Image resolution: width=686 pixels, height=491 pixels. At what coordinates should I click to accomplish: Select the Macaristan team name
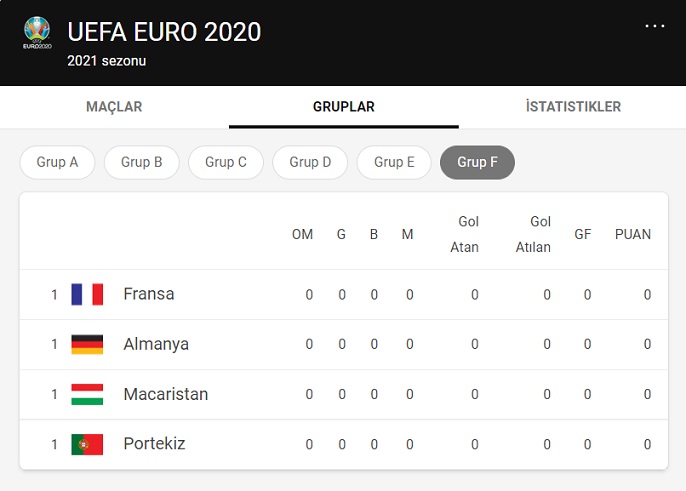click(x=166, y=394)
